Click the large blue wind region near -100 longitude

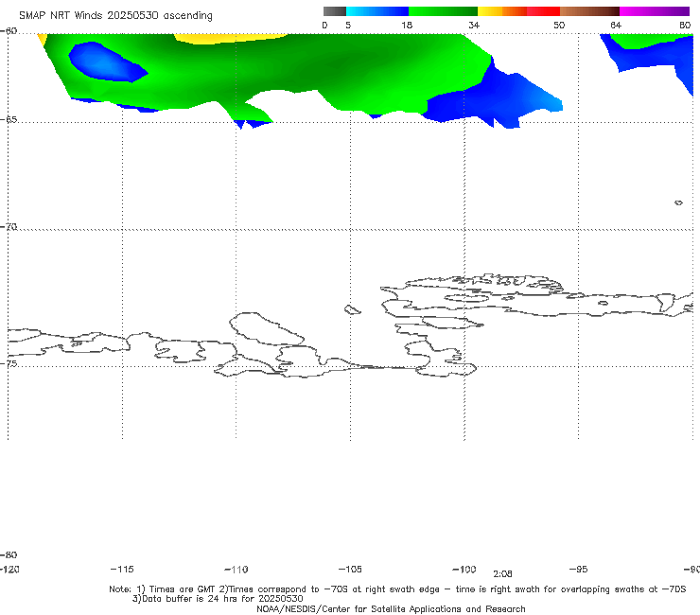pyautogui.click(x=491, y=98)
